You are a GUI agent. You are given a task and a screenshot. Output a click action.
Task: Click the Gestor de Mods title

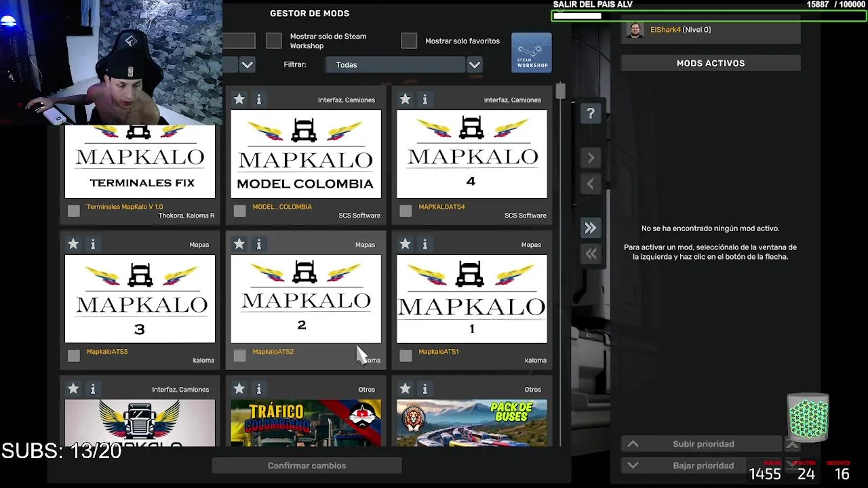pos(310,14)
